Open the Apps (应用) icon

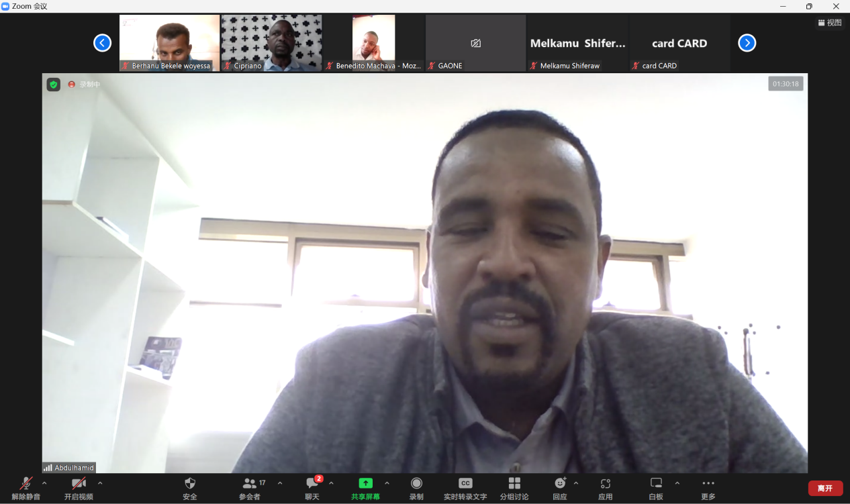click(x=605, y=484)
